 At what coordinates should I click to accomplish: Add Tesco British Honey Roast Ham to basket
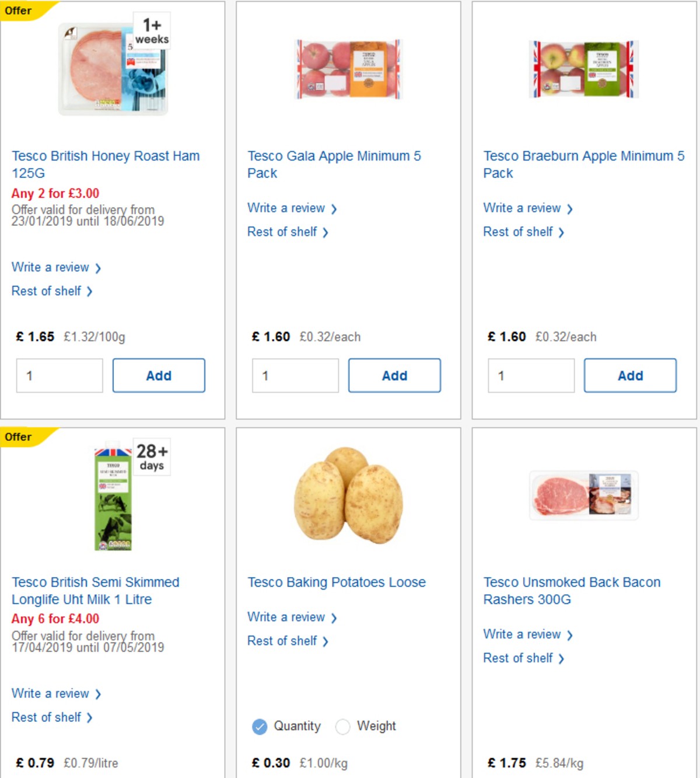[159, 375]
